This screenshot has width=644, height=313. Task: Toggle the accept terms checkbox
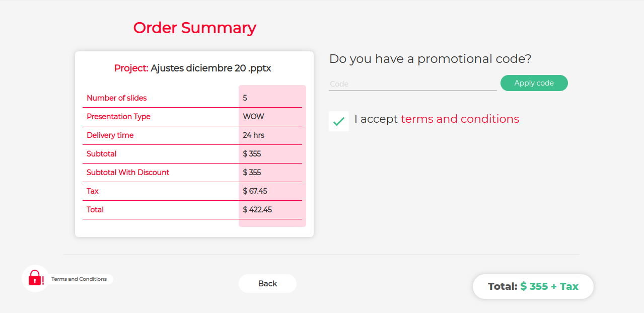point(339,121)
